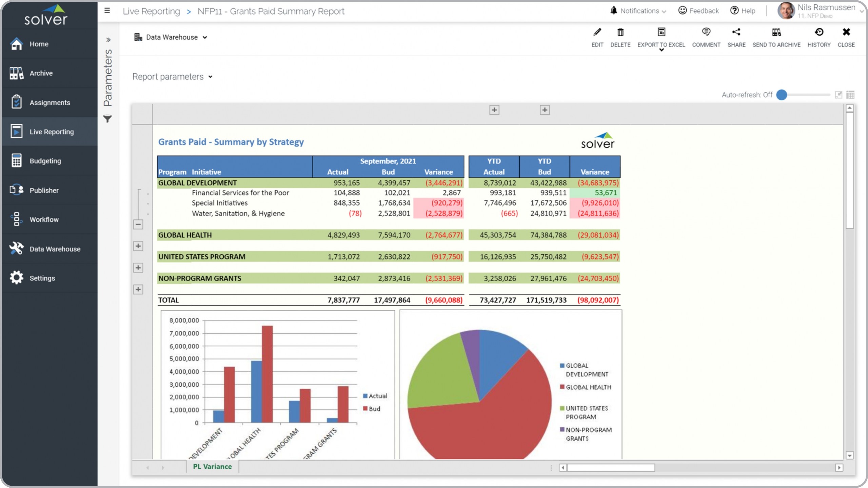Go to Budgeting in the sidebar

pyautogui.click(x=45, y=161)
